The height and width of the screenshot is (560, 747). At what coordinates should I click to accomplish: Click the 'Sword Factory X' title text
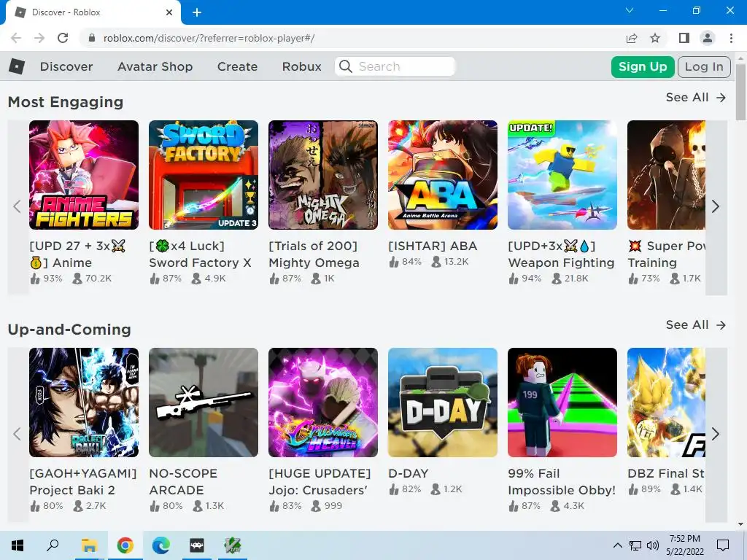[200, 262]
